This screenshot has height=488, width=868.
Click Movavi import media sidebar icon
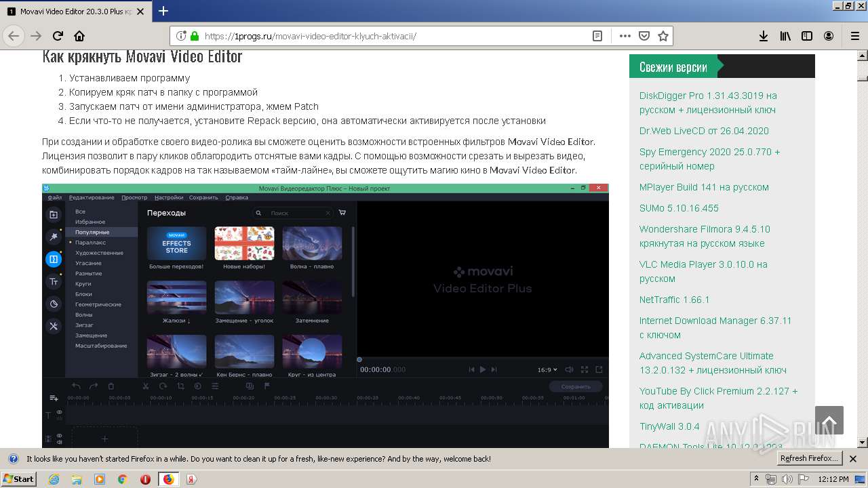point(54,215)
